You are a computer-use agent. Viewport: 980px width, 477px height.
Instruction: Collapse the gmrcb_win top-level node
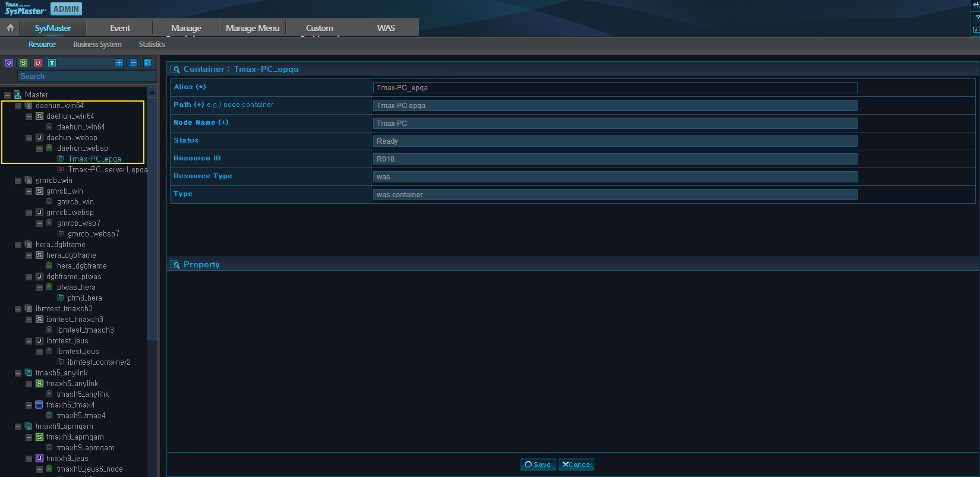tap(18, 181)
